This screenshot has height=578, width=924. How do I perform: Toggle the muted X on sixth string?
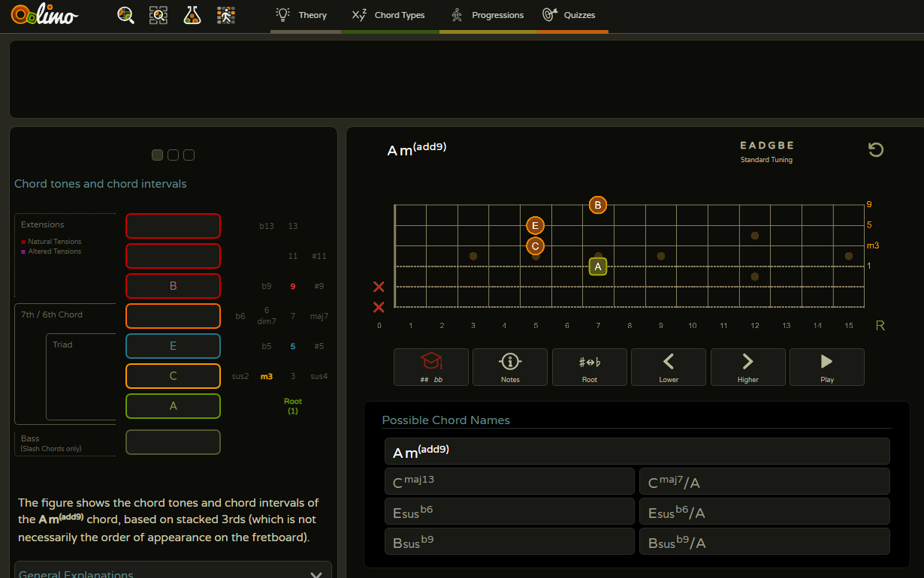pos(379,307)
